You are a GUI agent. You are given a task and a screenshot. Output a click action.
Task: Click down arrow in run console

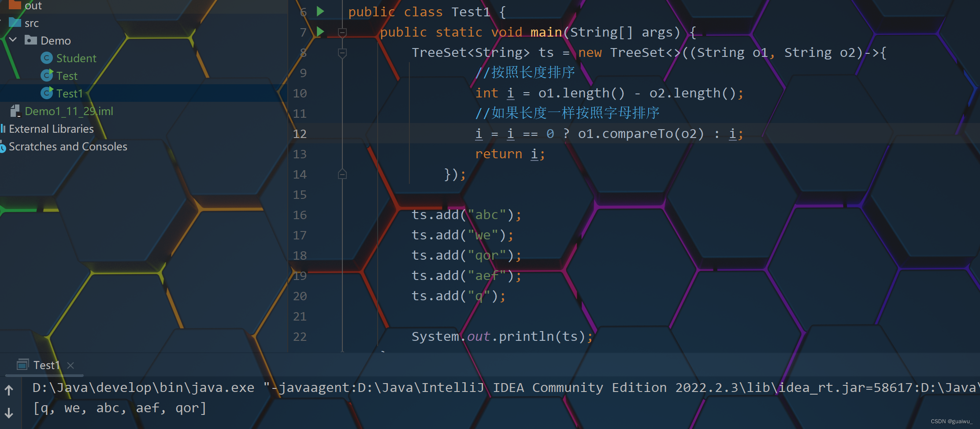coord(9,413)
